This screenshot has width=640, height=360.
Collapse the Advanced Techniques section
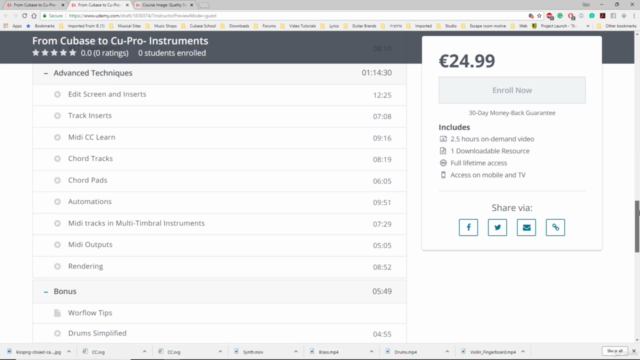pyautogui.click(x=46, y=73)
